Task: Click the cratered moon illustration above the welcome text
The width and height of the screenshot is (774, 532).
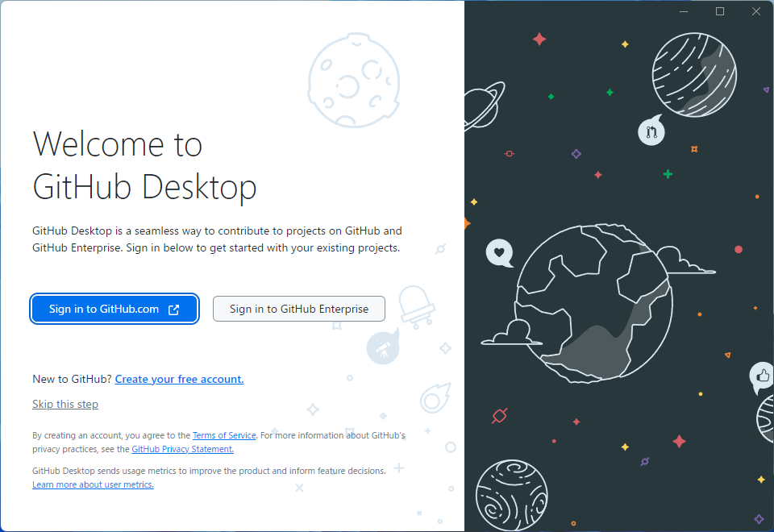Action: pyautogui.click(x=353, y=81)
